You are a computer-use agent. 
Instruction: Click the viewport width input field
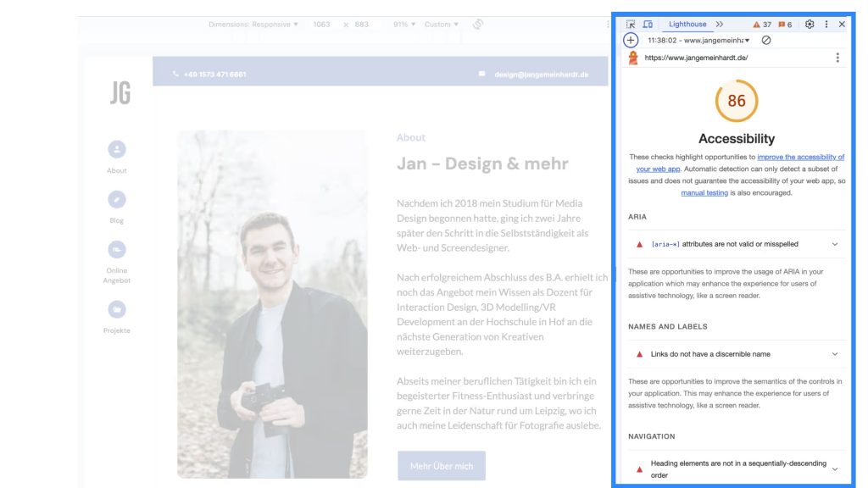click(x=322, y=25)
